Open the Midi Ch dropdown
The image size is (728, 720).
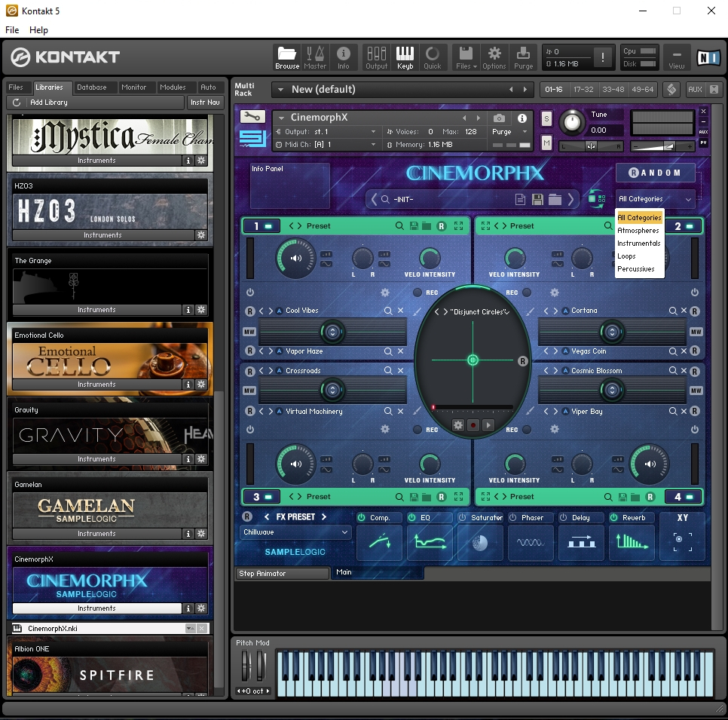pyautogui.click(x=326, y=145)
